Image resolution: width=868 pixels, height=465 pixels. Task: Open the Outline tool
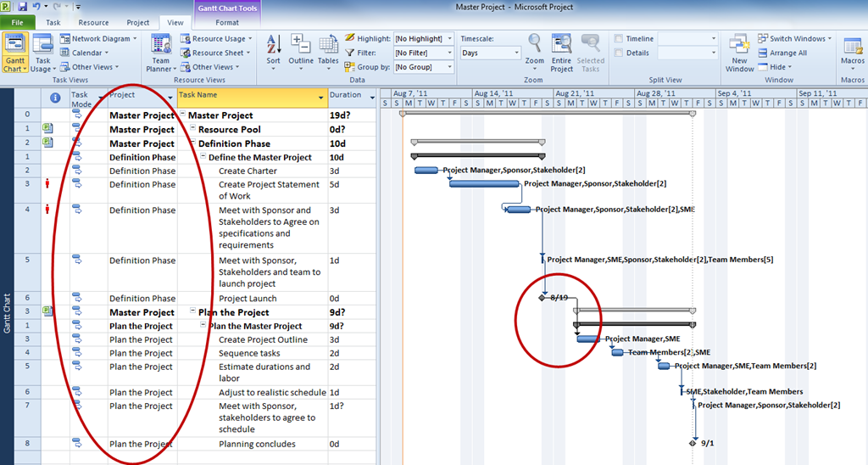pyautogui.click(x=301, y=53)
